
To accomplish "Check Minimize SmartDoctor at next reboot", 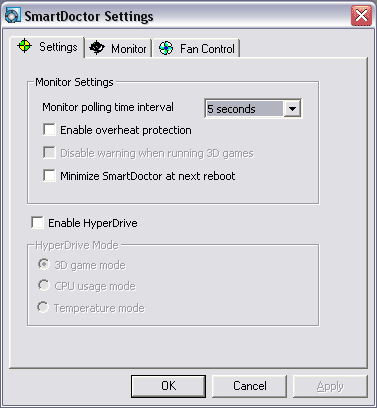I will pos(49,175).
